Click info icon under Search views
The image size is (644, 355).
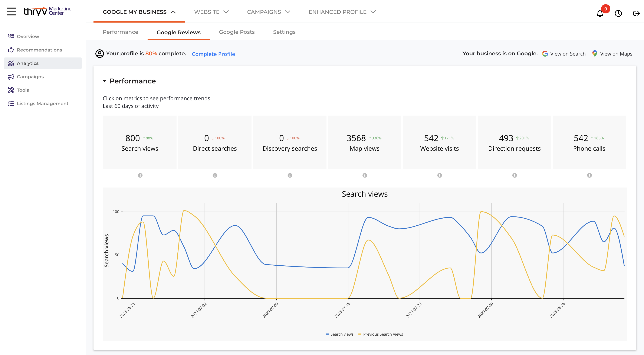click(140, 175)
